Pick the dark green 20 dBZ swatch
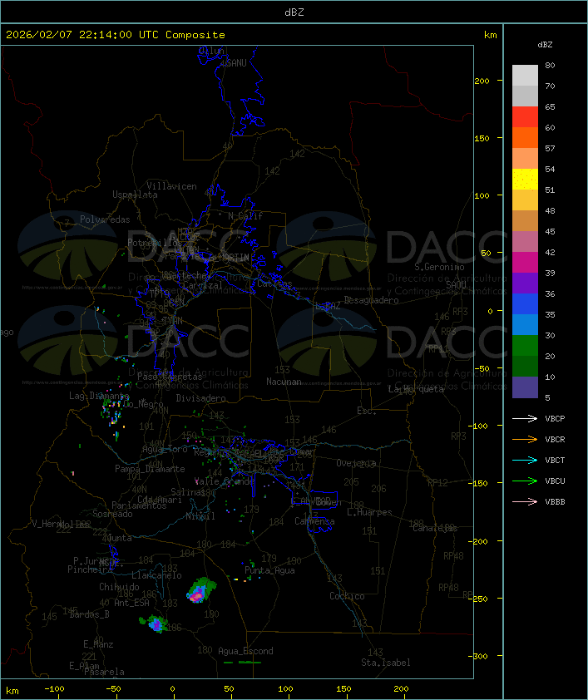 [525, 367]
